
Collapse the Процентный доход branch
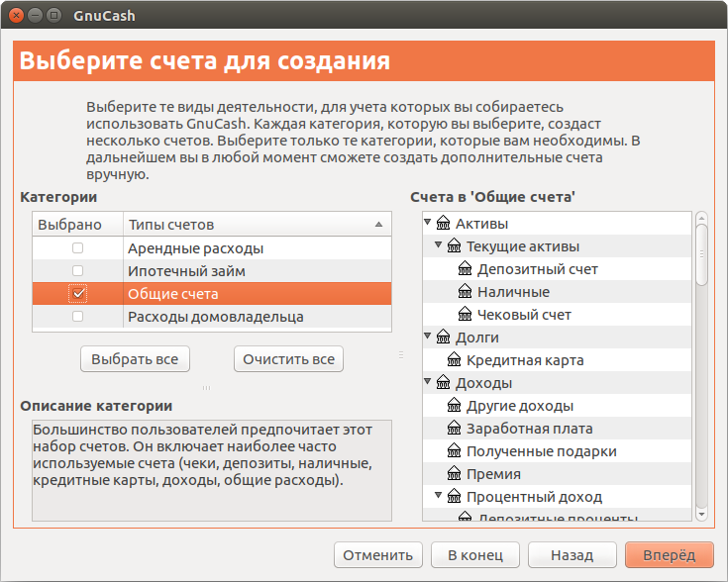tap(438, 495)
